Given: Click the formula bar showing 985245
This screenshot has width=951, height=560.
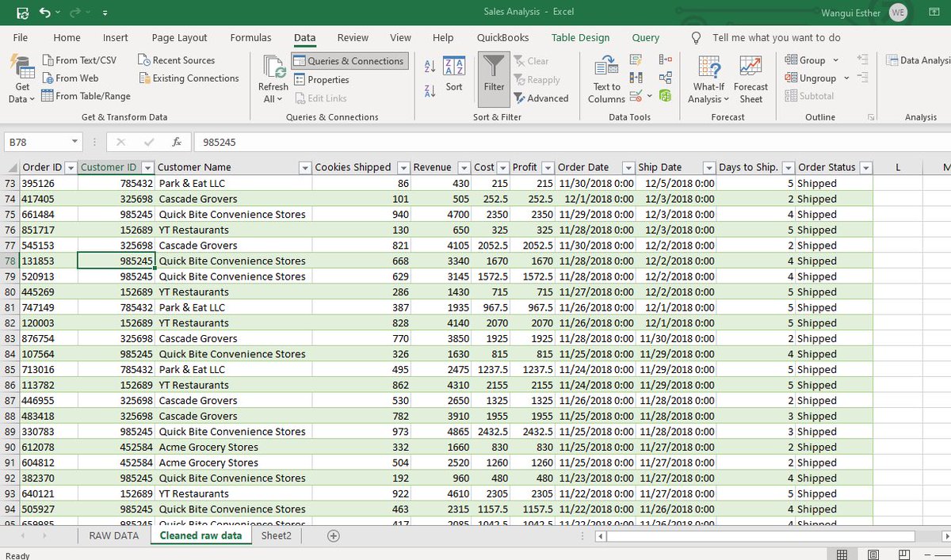Looking at the screenshot, I should coord(571,143).
